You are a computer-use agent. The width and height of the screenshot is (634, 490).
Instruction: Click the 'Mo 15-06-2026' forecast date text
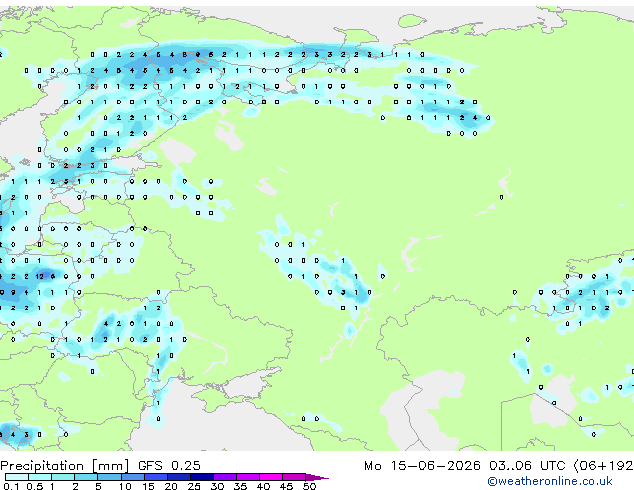pyautogui.click(x=422, y=466)
